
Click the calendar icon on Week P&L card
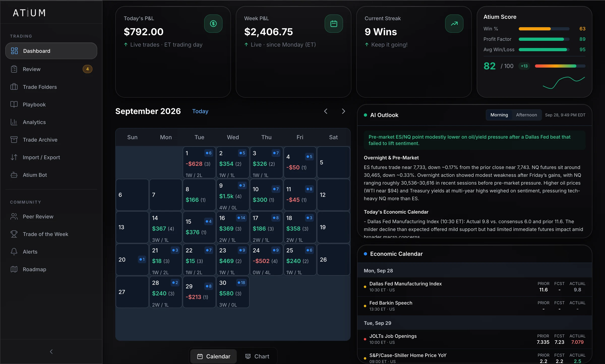334,24
